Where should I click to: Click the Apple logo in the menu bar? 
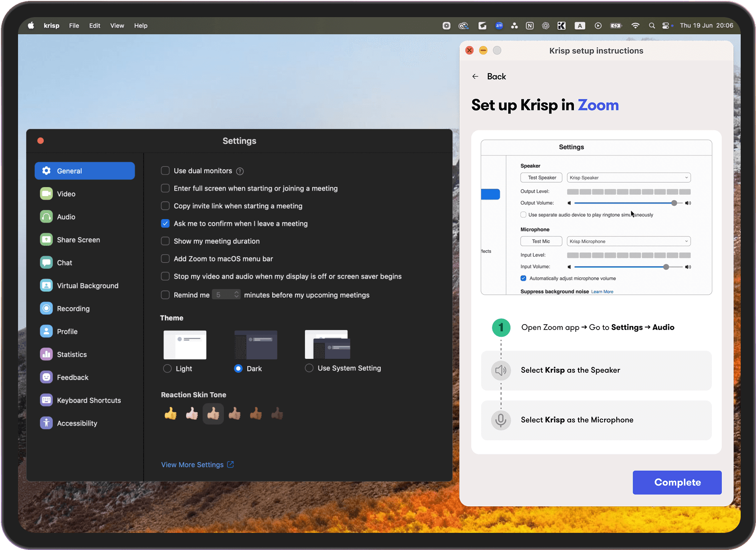(x=31, y=26)
